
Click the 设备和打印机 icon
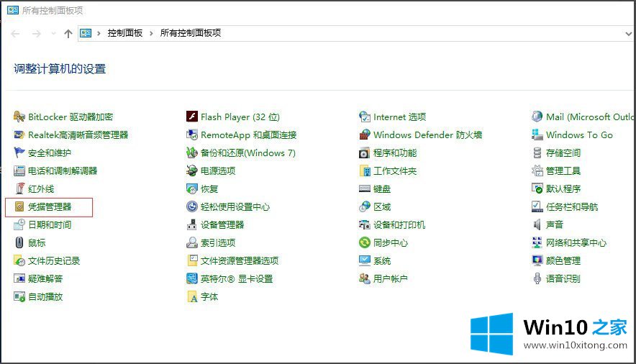click(365, 224)
